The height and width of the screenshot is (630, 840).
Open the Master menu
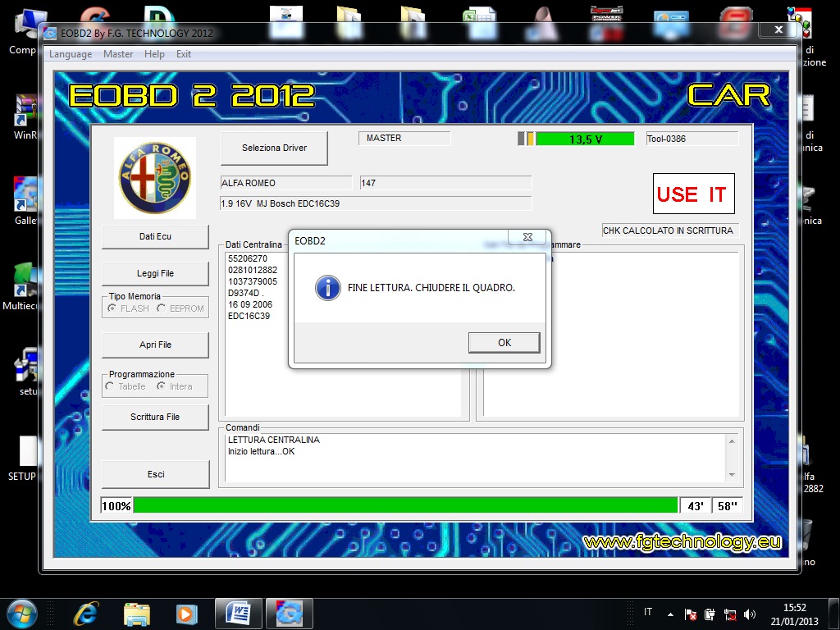point(118,54)
